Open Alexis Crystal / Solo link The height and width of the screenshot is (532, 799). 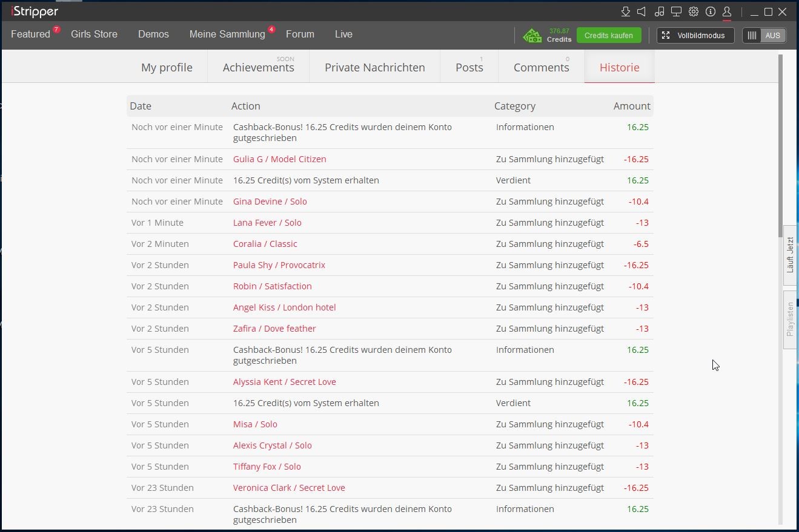point(273,445)
